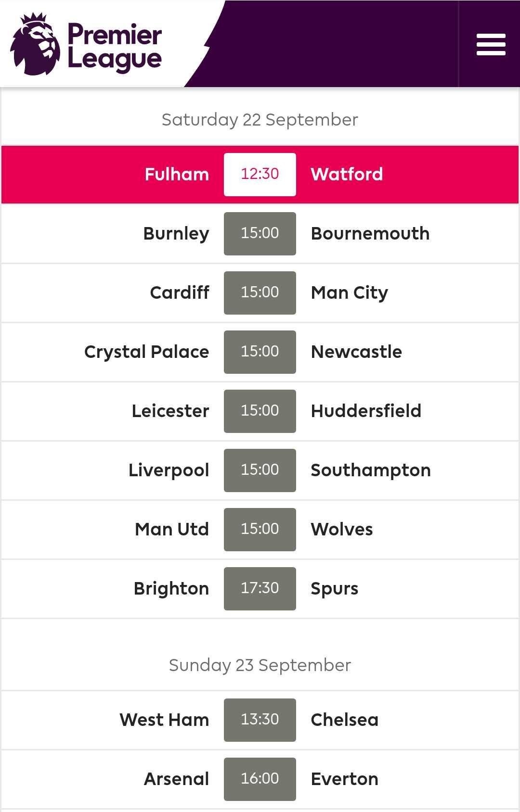The width and height of the screenshot is (520, 812).
Task: Click the Premier League lion logo
Action: tap(36, 45)
